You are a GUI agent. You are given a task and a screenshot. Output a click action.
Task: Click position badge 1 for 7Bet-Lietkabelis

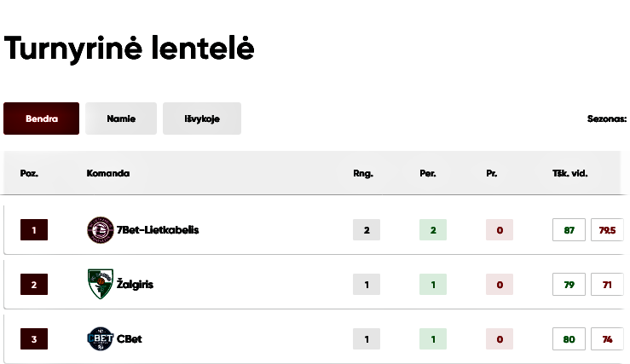tap(34, 230)
